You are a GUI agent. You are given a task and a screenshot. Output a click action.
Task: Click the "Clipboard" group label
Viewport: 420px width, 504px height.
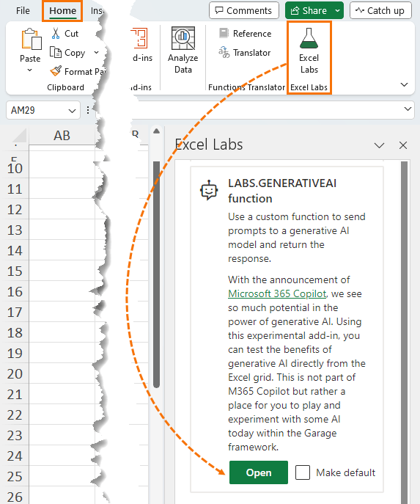(65, 87)
